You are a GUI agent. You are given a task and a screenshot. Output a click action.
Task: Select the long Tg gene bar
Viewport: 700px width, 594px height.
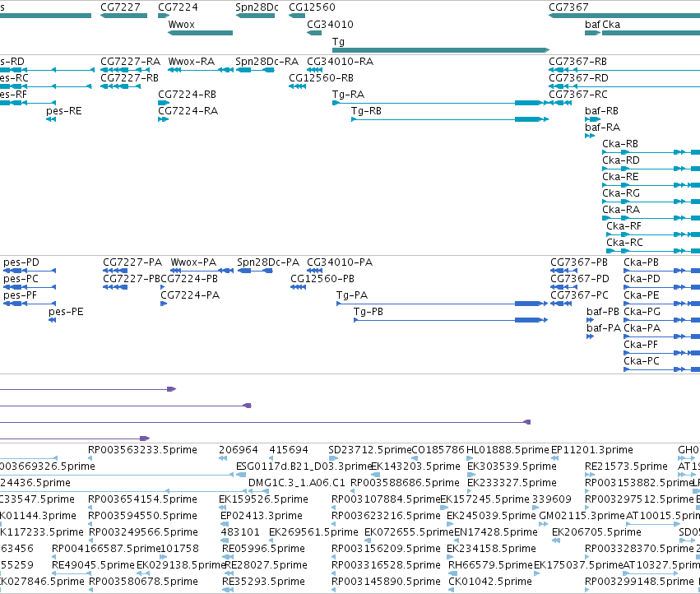(x=441, y=50)
